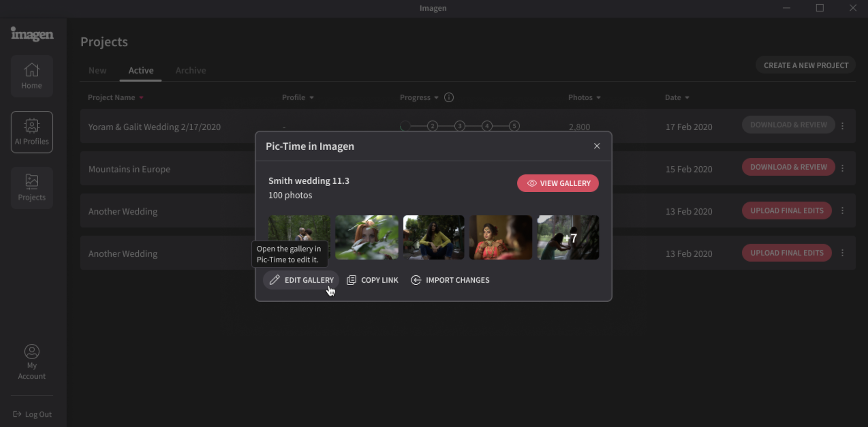Close the Pic-Time in Imagen dialog
The width and height of the screenshot is (868, 427).
point(597,146)
